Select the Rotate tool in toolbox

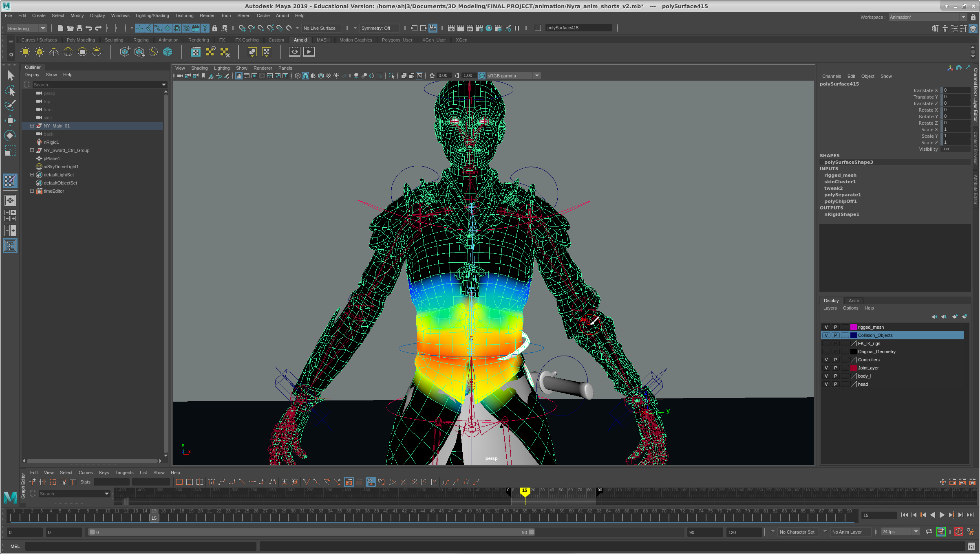10,135
